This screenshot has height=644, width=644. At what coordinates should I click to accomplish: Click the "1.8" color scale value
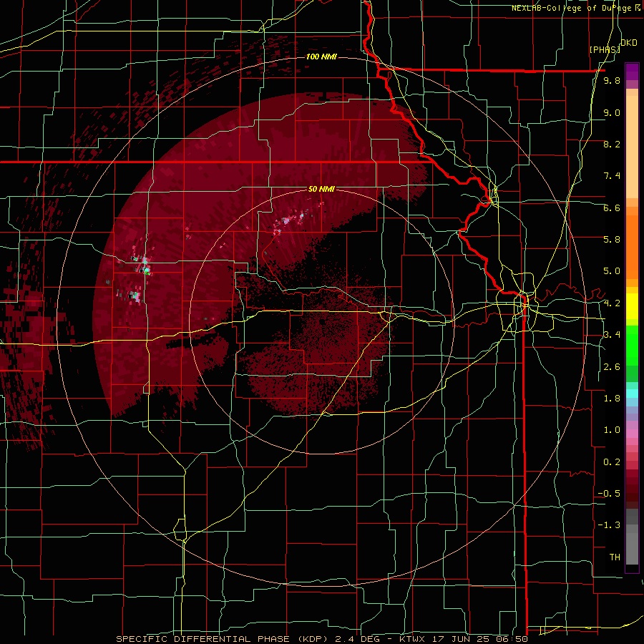[x=612, y=399]
